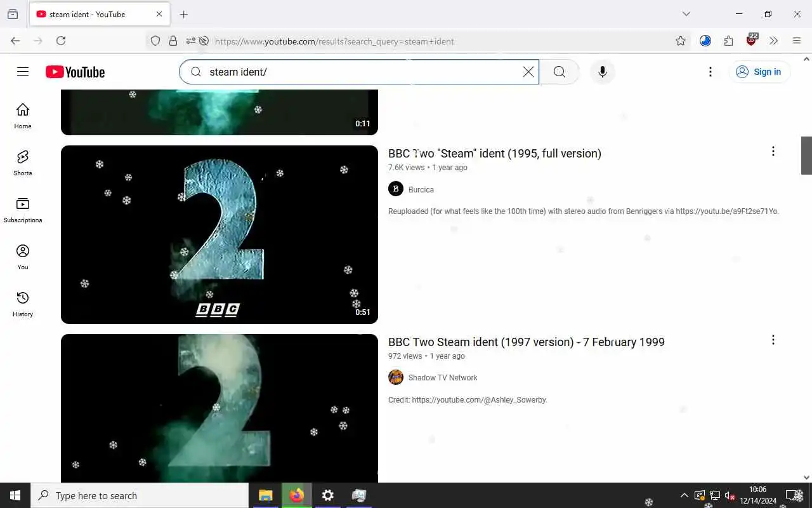The image size is (812, 508).
Task: Click the muted volume tray icon
Action: (730, 496)
